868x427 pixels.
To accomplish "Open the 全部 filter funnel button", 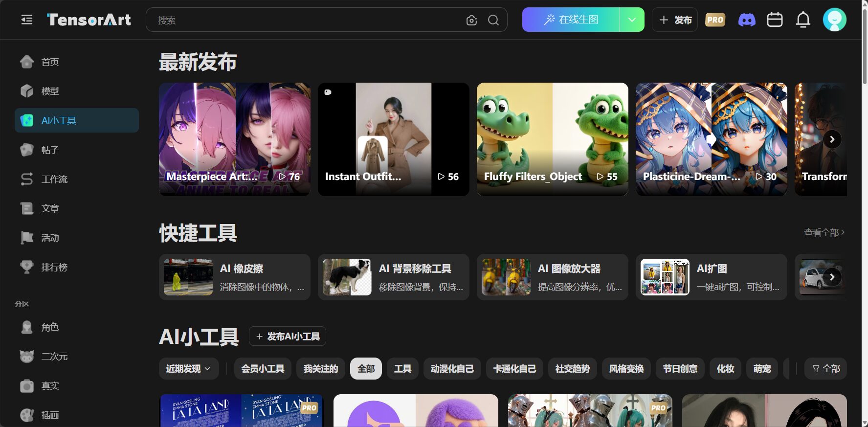I will point(825,369).
